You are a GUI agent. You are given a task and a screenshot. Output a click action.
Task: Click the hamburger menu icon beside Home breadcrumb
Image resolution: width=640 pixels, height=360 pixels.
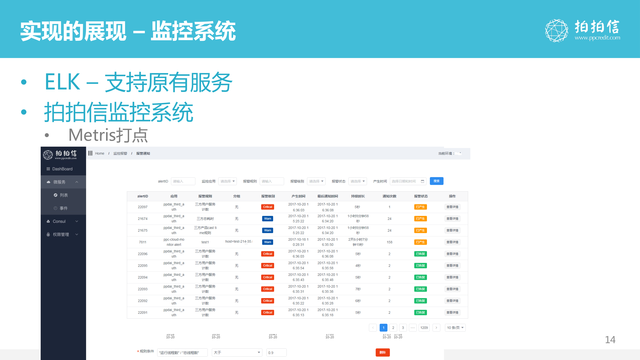point(90,153)
